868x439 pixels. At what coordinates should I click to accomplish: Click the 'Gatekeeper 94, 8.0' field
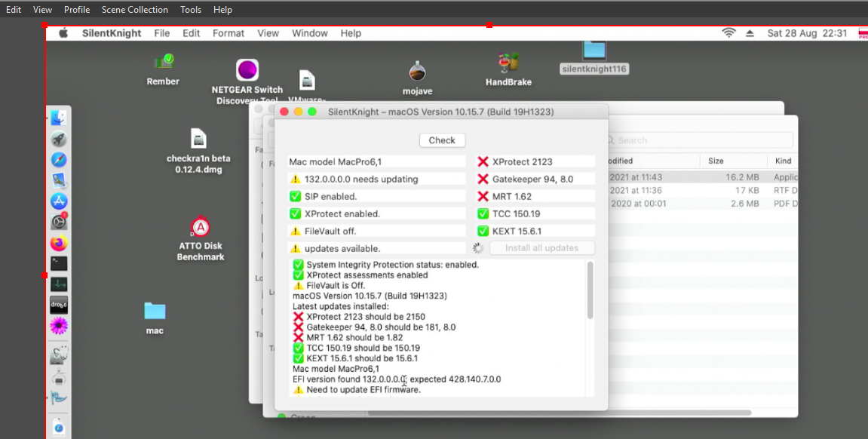tap(535, 179)
